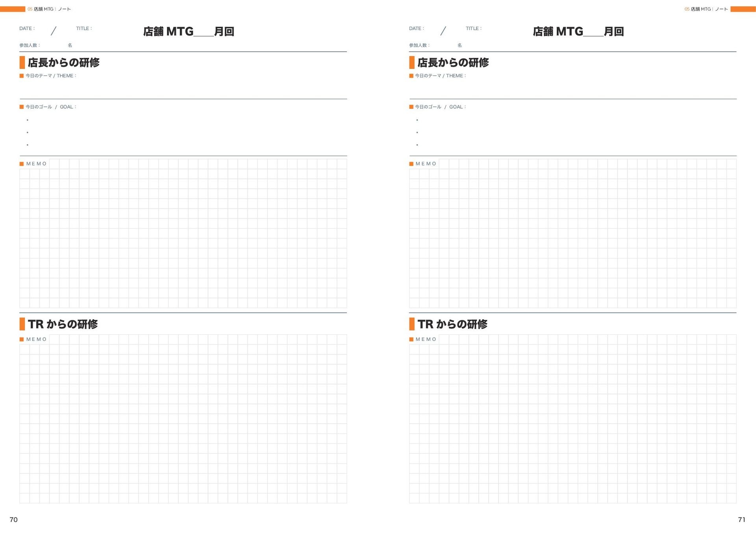Viewport: 756px width, 534px height.
Task: Click the right page TR からの研修 heading
Action: (452, 324)
